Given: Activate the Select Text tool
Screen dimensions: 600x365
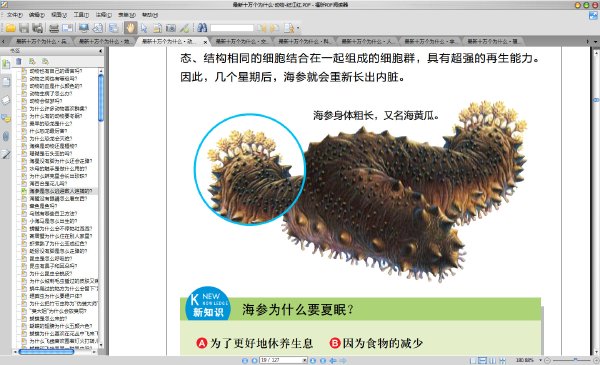Looking at the screenshot, I should [157, 28].
